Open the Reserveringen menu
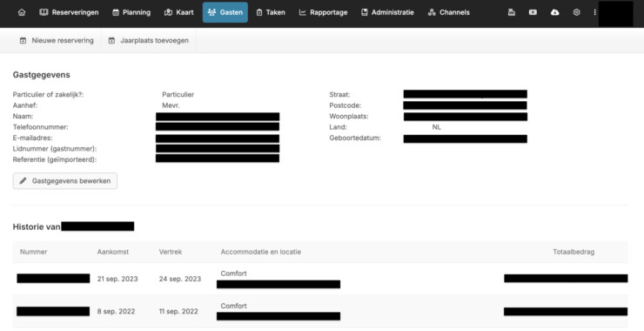The height and width of the screenshot is (331, 644). (x=69, y=12)
